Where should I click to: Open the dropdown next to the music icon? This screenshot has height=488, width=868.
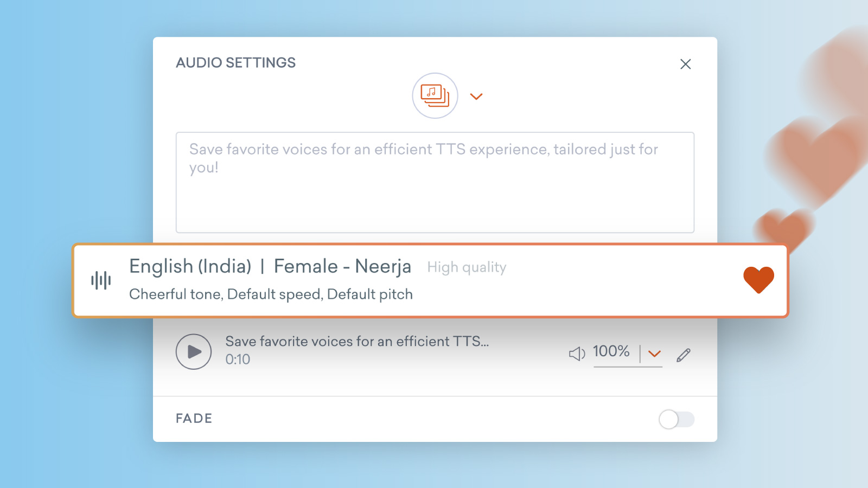click(x=476, y=97)
